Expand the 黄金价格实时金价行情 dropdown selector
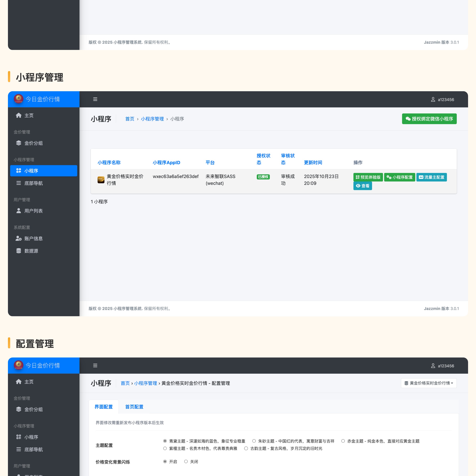This screenshot has height=476, width=476. coord(429,383)
